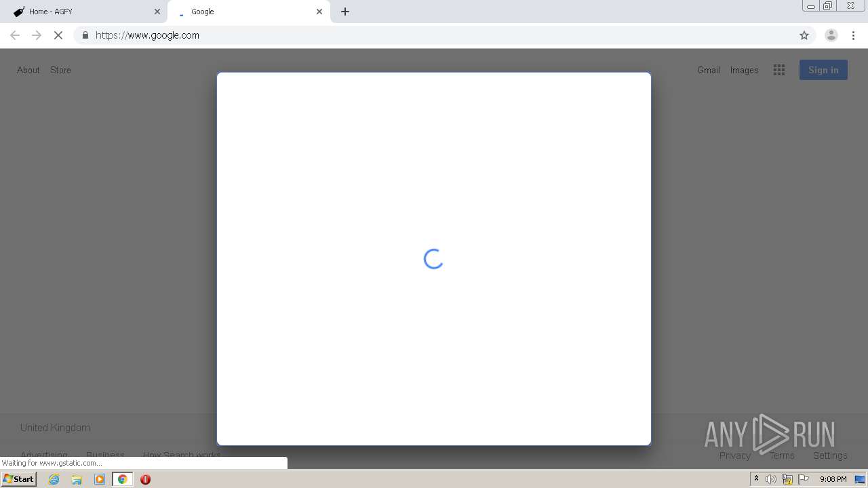Image resolution: width=868 pixels, height=488 pixels.
Task: Switch to the Home - AGFY tab
Action: 85,12
